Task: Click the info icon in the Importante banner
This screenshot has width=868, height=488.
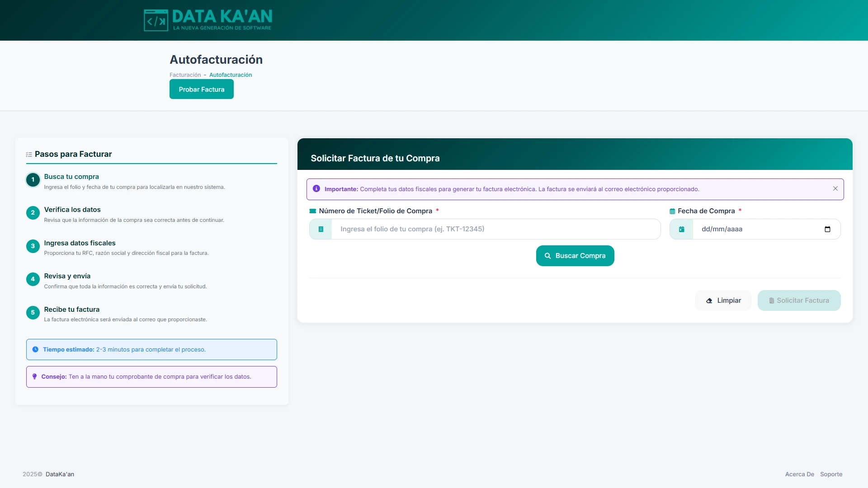Action: (316, 188)
